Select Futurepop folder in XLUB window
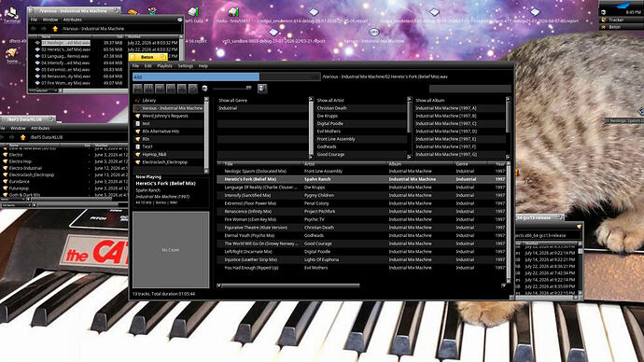 [19, 188]
